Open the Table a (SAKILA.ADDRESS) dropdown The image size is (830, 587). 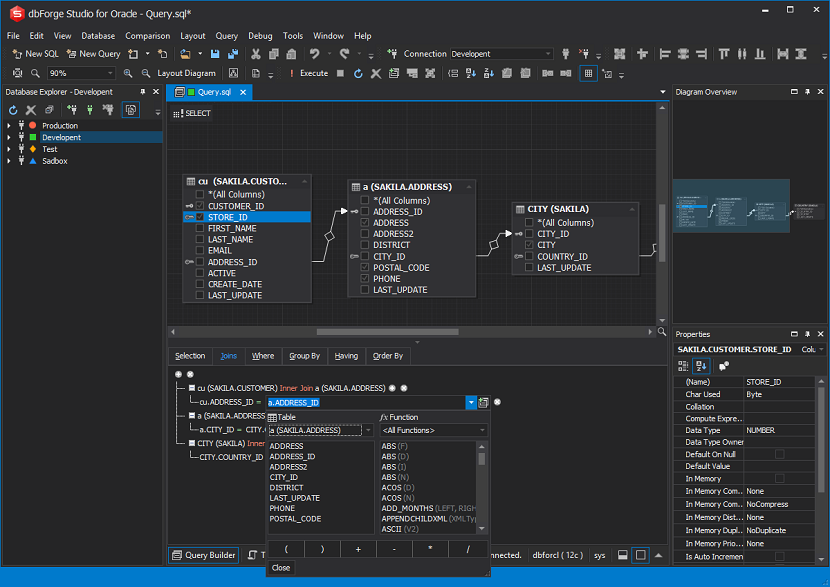coord(368,430)
